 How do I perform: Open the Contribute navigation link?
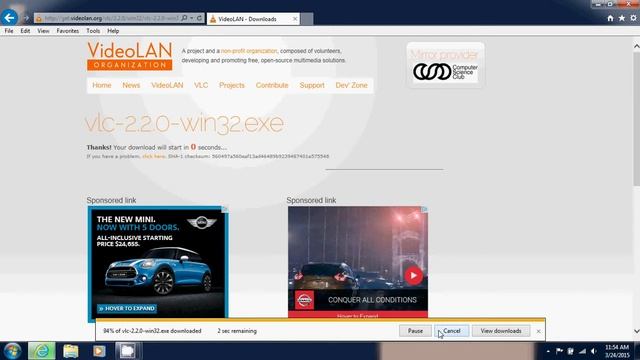(272, 85)
